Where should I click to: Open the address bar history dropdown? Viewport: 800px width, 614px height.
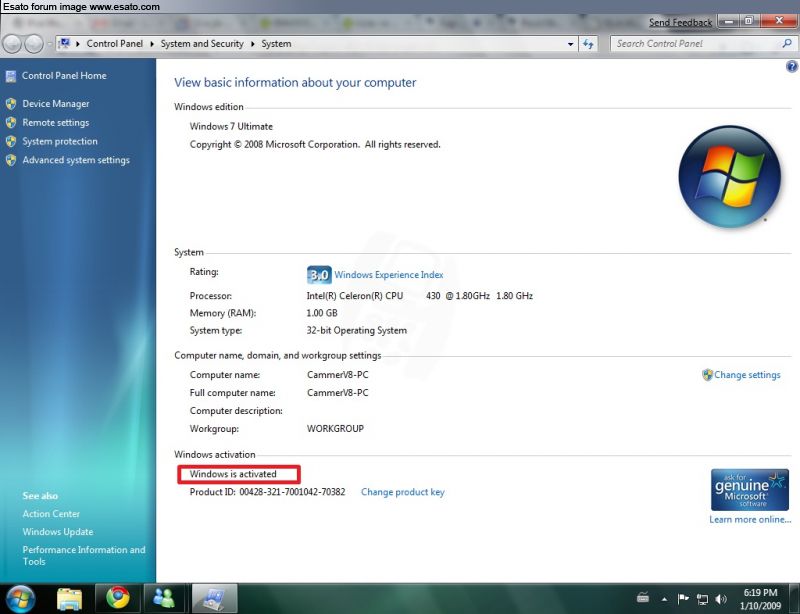pos(570,44)
